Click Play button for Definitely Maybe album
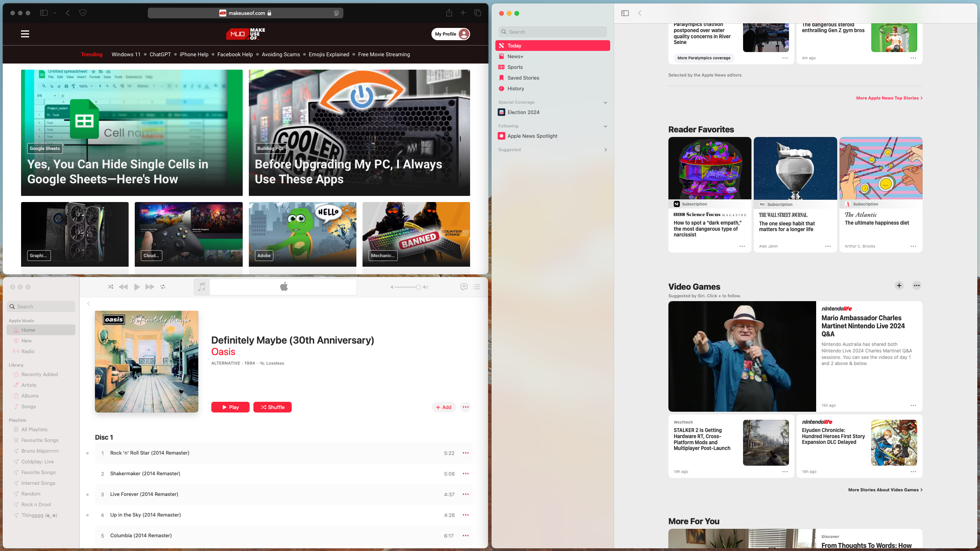The width and height of the screenshot is (980, 551). click(230, 407)
